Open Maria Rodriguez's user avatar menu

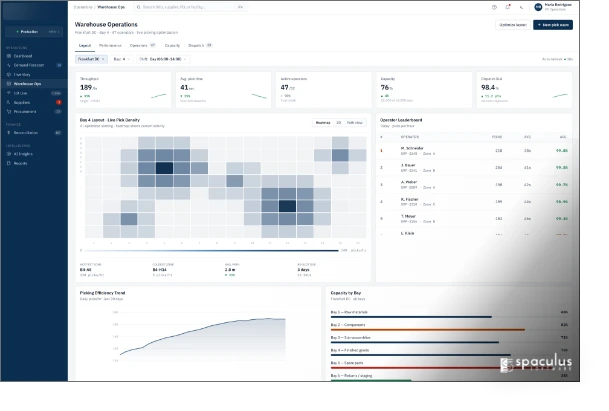point(538,7)
